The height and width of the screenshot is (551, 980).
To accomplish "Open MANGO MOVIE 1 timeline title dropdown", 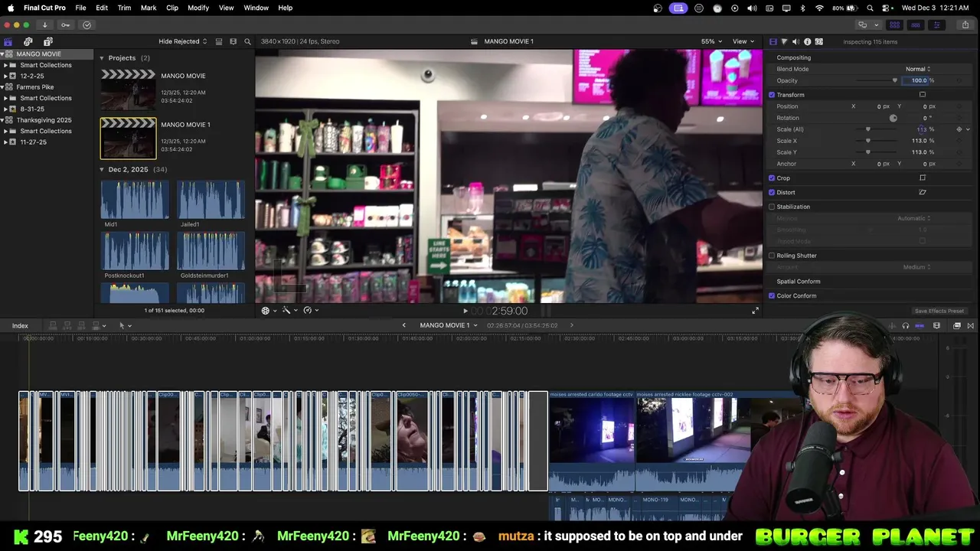I will [449, 325].
